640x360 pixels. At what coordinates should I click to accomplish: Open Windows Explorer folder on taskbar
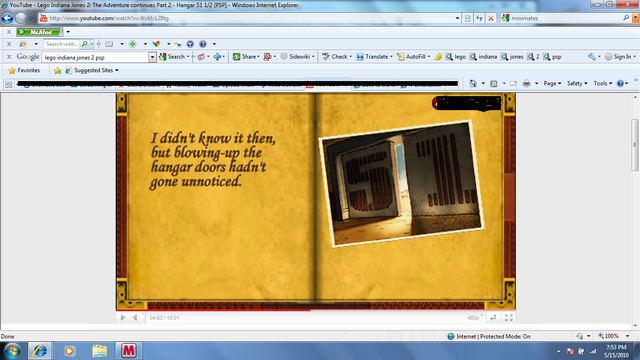[99, 351]
